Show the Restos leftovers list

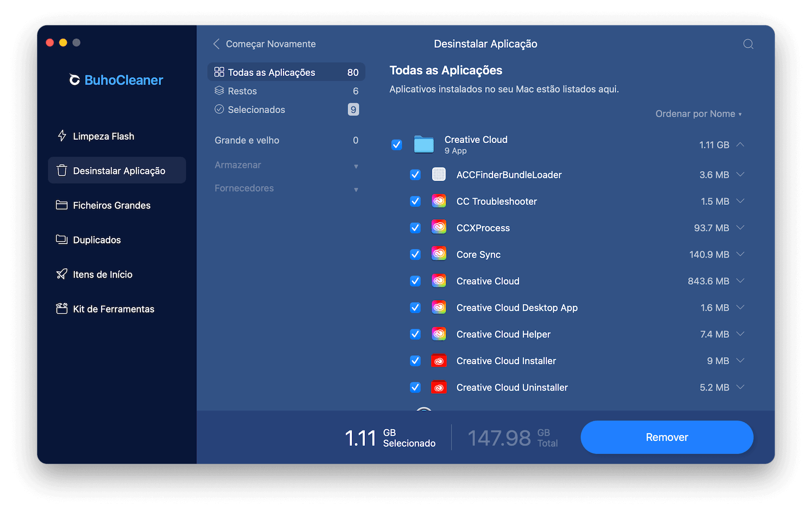(286, 91)
